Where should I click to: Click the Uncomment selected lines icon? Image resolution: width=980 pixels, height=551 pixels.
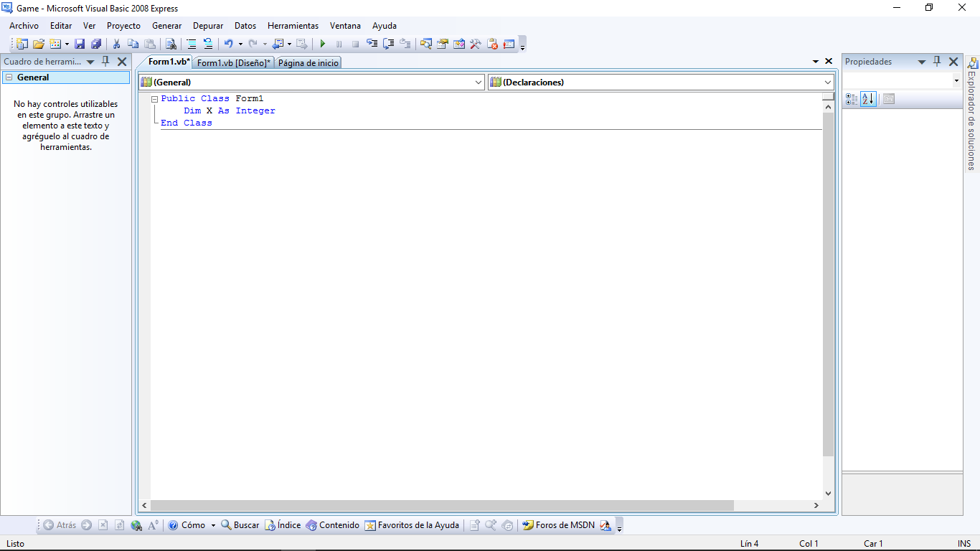(208, 44)
